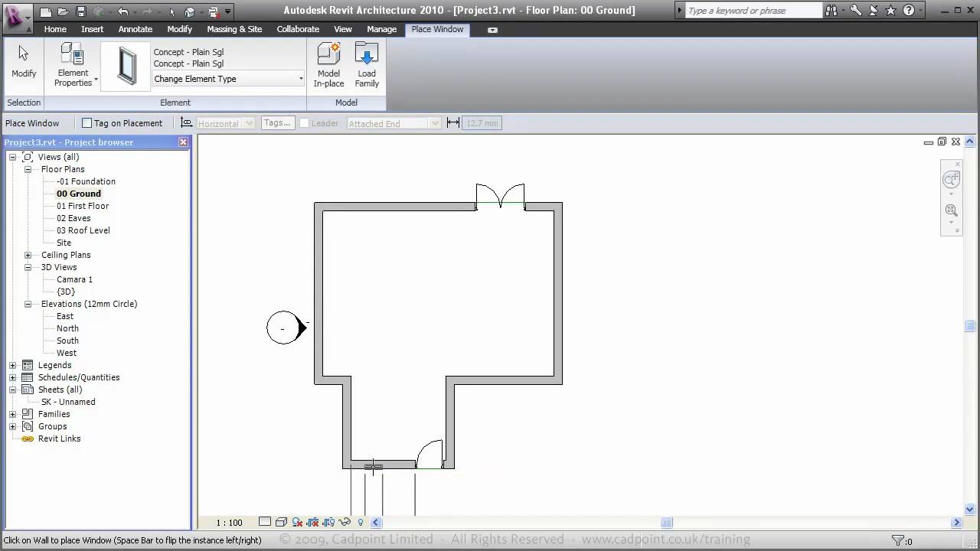Select the Modify arrow tool in the ribbon
Image resolution: width=980 pixels, height=551 pixels.
24,61
